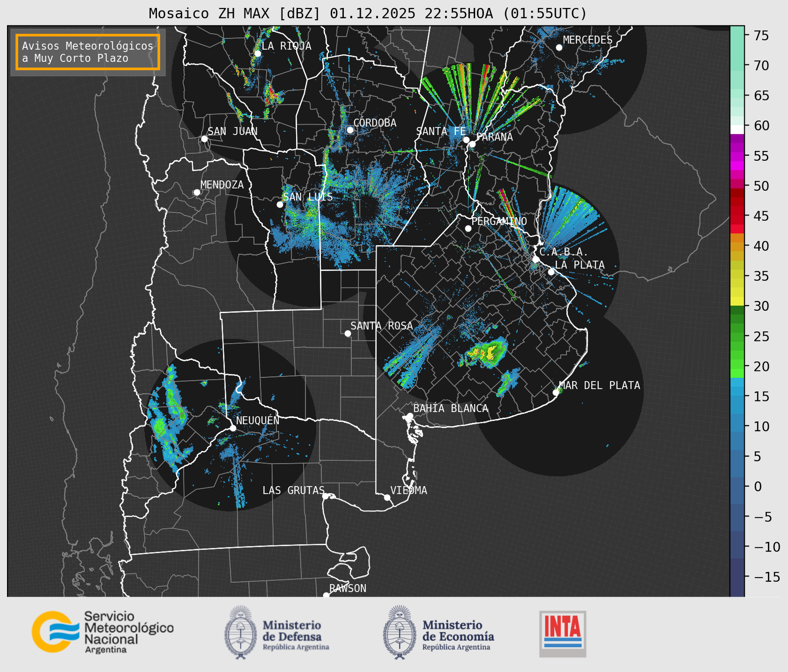Click the 25 dBZ green color band
This screenshot has width=788, height=672.
point(737,337)
